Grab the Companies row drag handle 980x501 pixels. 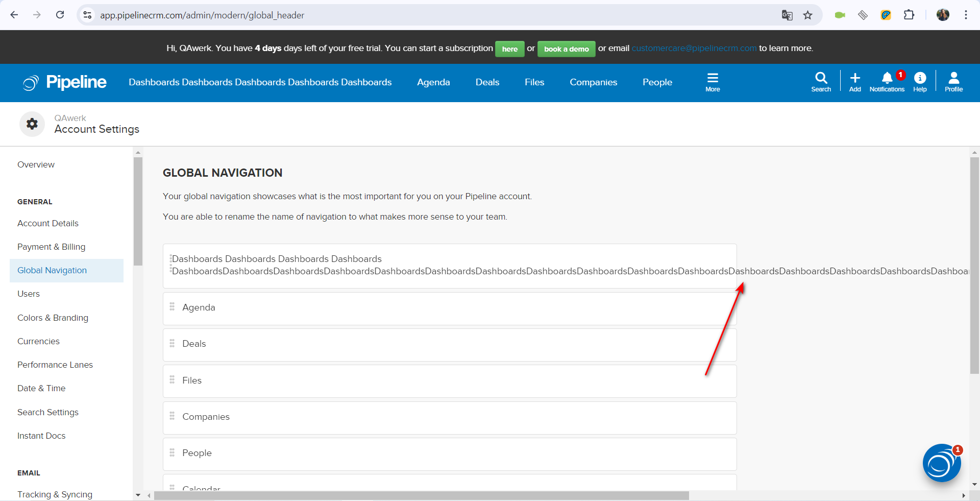click(x=172, y=416)
